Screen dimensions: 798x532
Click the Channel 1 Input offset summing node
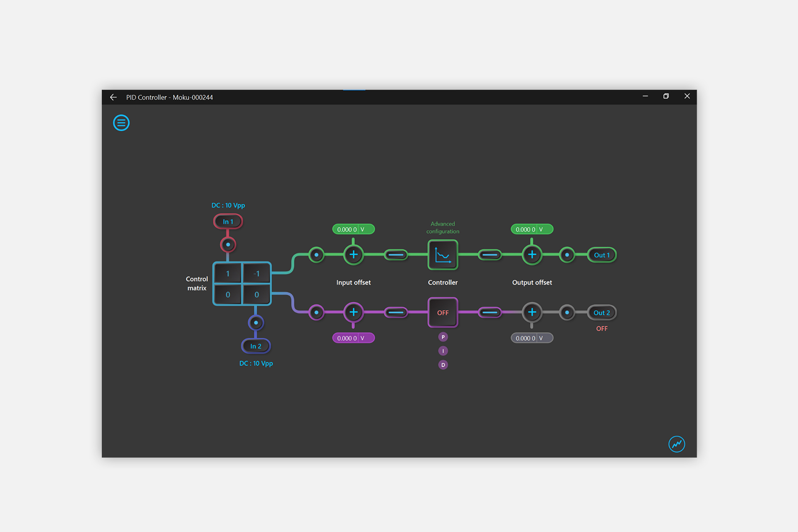click(x=353, y=255)
